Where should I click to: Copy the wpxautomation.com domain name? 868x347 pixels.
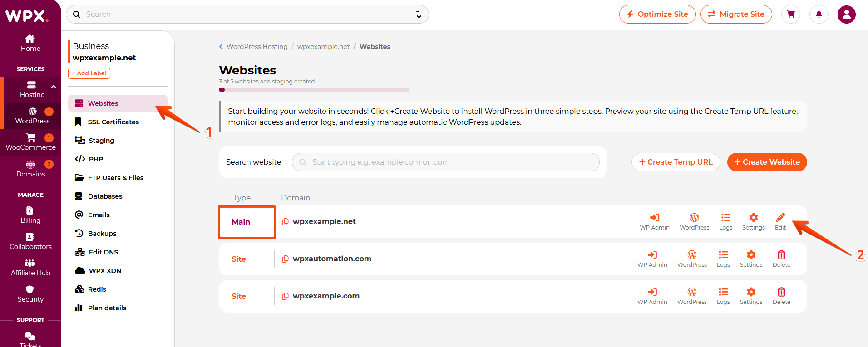tap(285, 259)
